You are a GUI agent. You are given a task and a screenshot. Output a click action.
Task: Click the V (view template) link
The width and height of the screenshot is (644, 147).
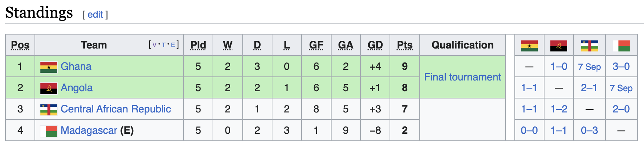155,45
